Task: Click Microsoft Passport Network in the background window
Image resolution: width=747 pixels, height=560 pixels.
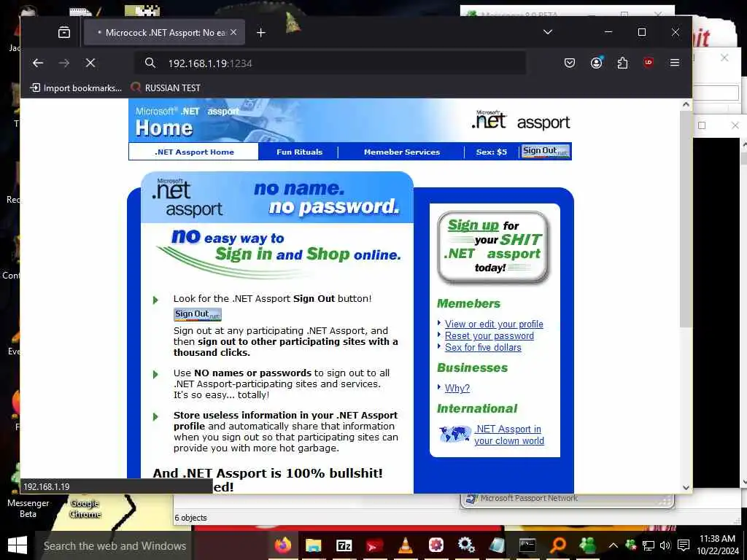Action: (528, 498)
